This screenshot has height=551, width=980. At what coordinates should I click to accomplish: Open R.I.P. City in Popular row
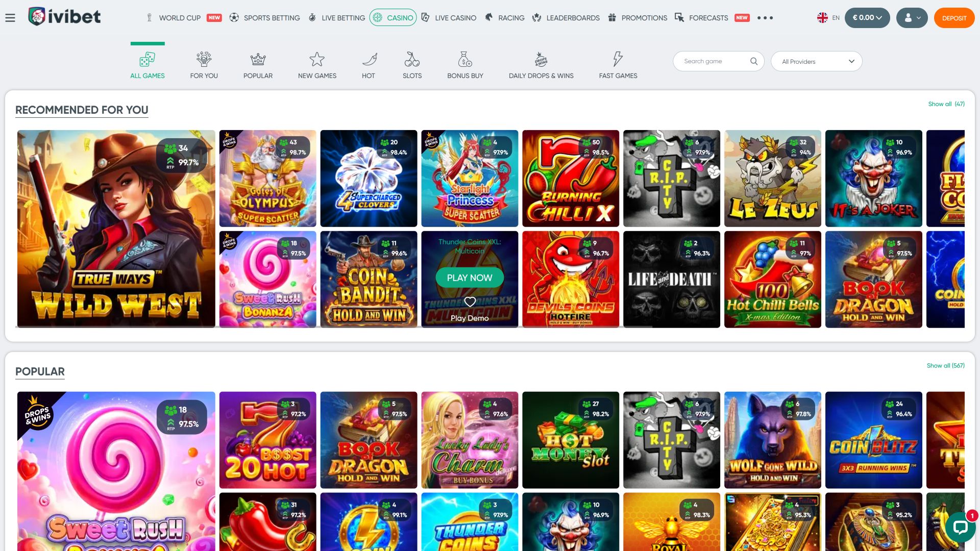(x=672, y=440)
